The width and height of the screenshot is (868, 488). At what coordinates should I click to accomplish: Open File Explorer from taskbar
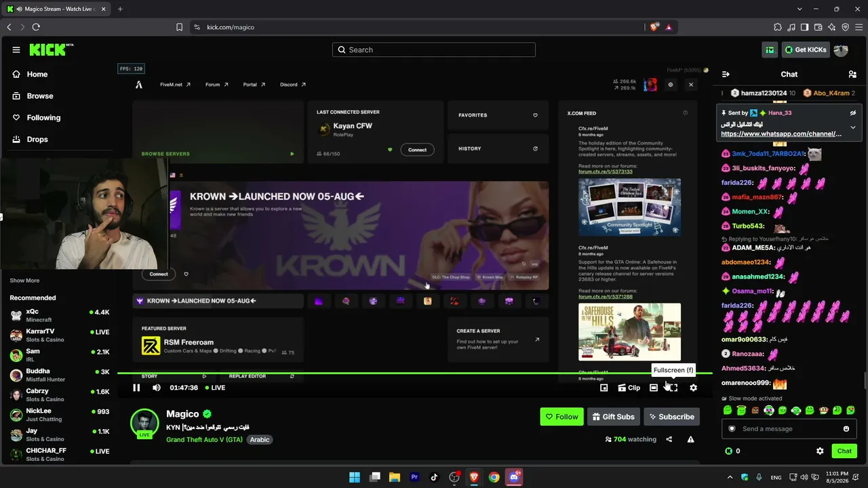pyautogui.click(x=395, y=477)
